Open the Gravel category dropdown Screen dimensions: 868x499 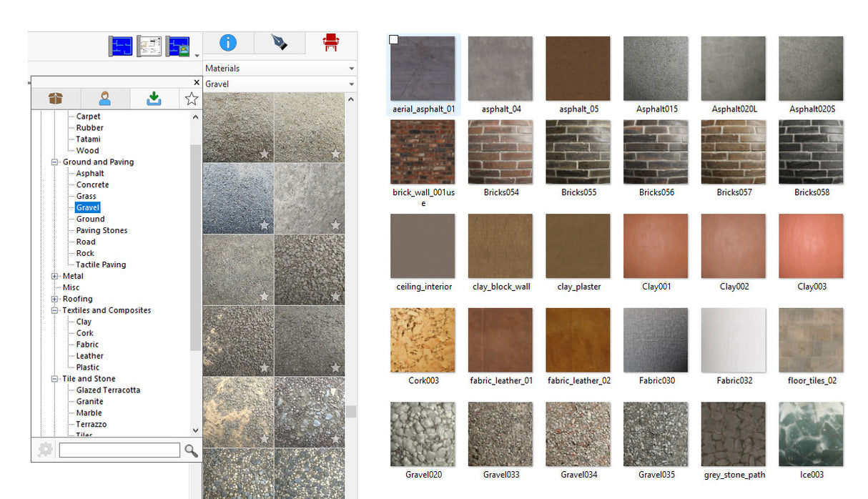pyautogui.click(x=350, y=84)
